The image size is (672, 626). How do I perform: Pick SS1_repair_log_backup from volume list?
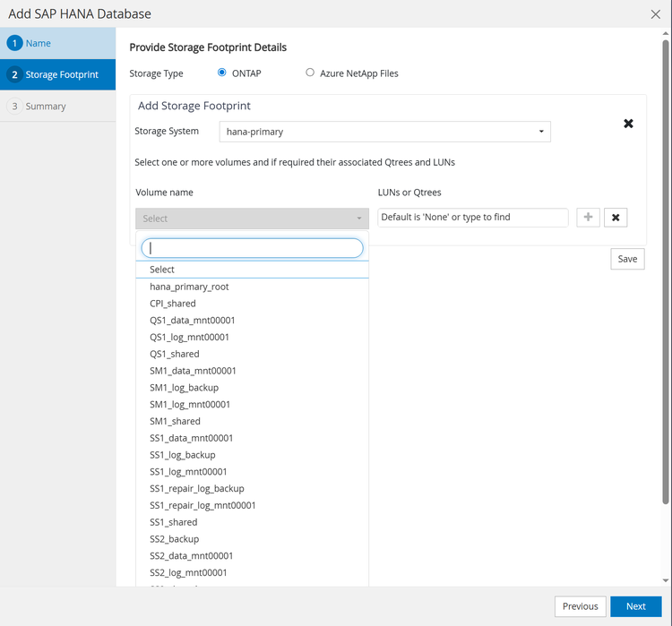pyautogui.click(x=197, y=488)
